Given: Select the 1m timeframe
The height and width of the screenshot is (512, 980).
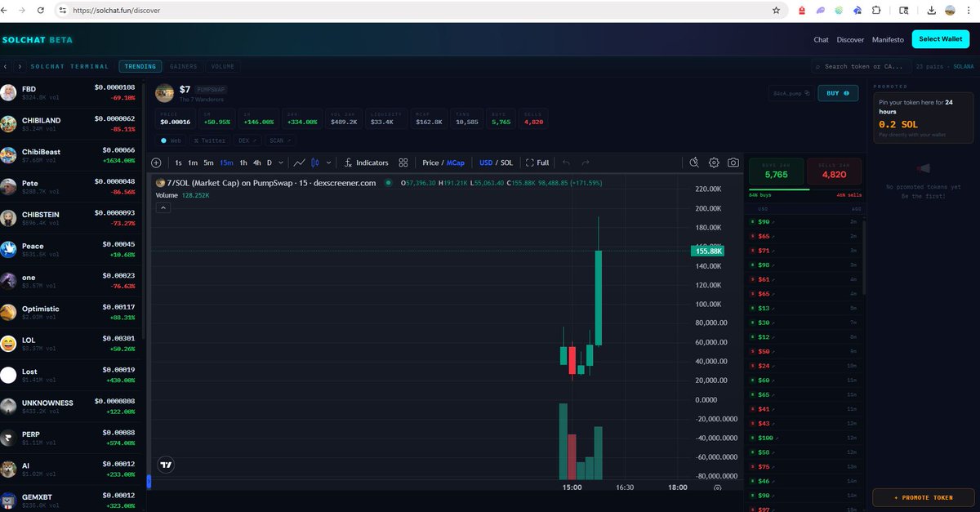Looking at the screenshot, I should pyautogui.click(x=193, y=163).
